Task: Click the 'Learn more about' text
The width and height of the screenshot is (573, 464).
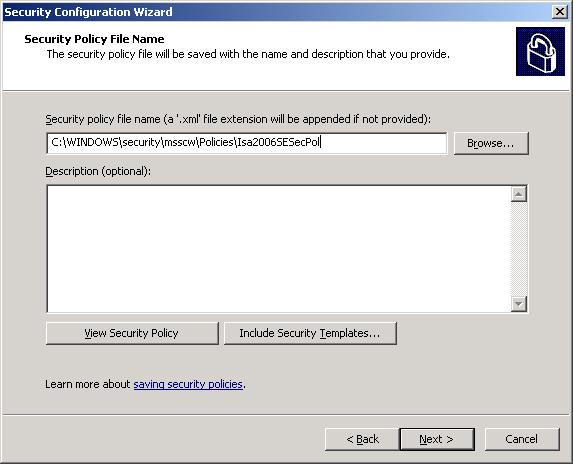Action: coord(88,384)
